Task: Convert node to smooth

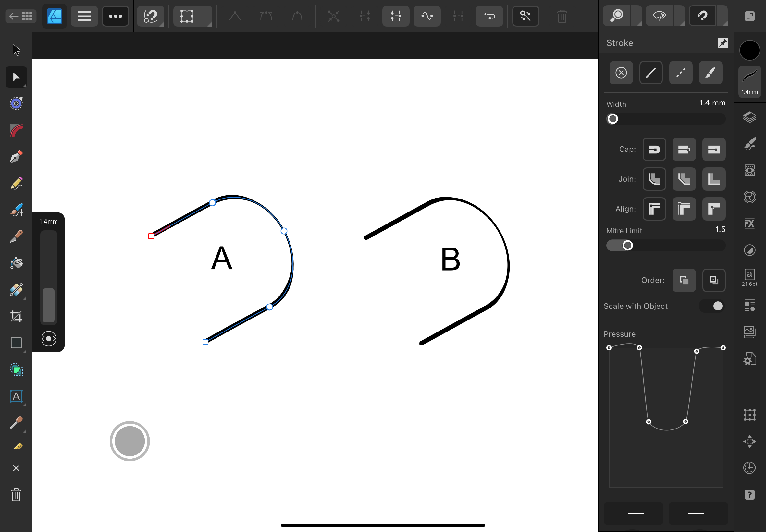Action: click(x=266, y=16)
